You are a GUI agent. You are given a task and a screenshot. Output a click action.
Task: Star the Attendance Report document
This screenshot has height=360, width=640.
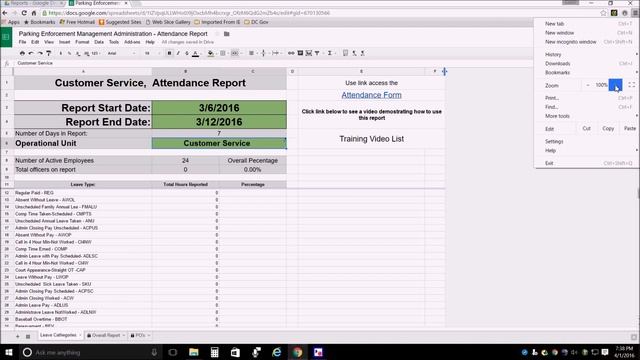point(217,34)
